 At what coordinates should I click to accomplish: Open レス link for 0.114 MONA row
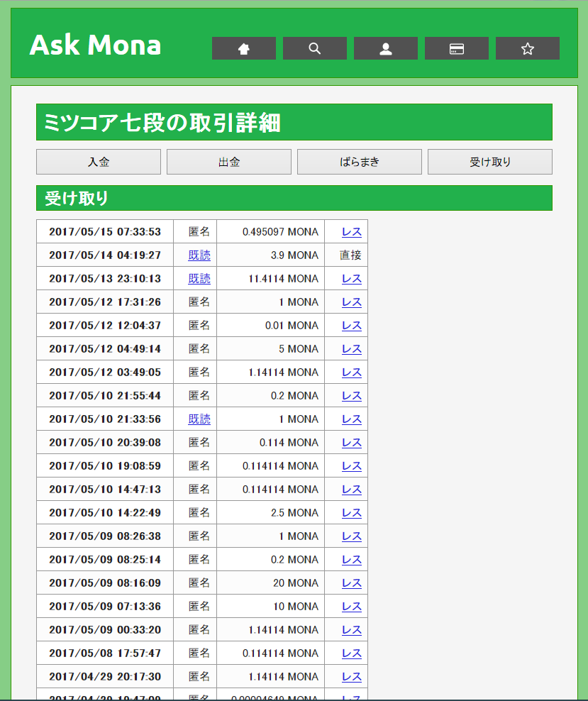tap(352, 443)
